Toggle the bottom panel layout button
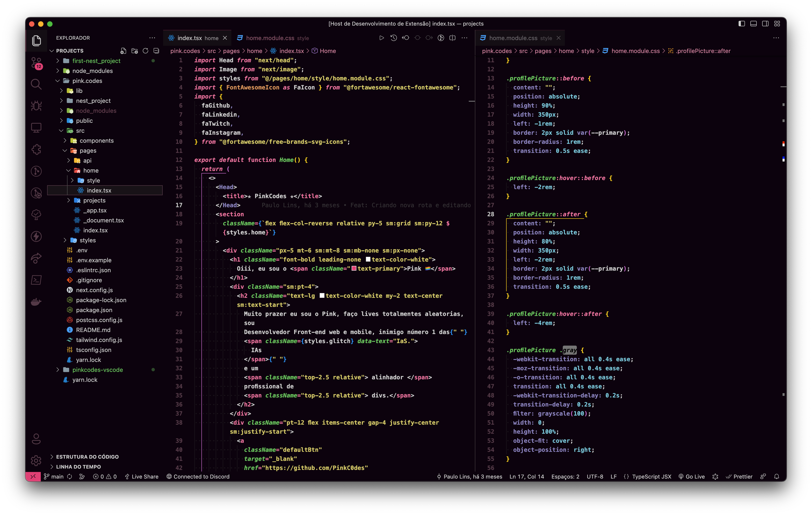 point(753,24)
